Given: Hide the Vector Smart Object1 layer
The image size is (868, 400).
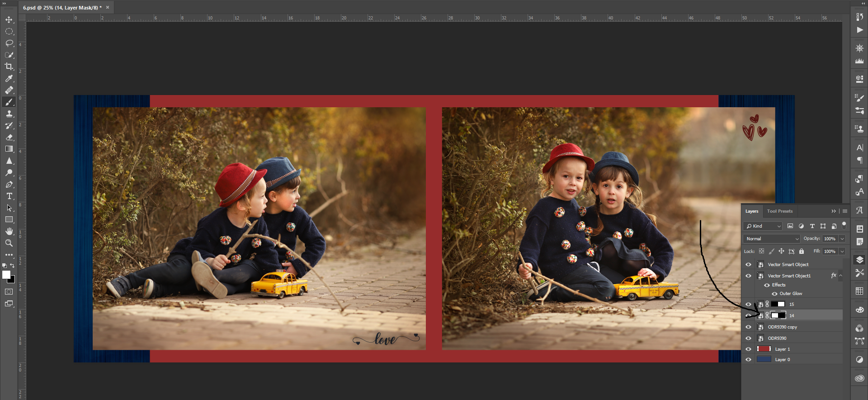Looking at the screenshot, I should [x=748, y=276].
